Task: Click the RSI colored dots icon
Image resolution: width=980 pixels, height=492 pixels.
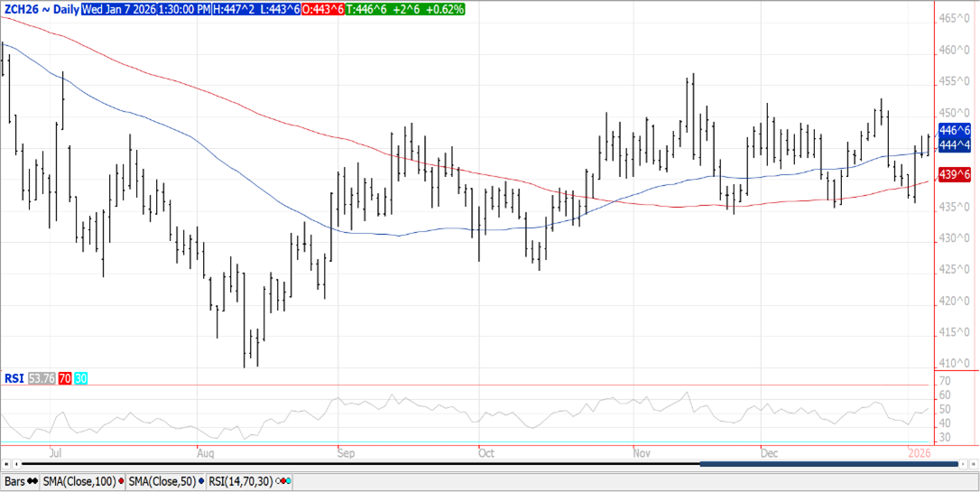Action: [283, 482]
